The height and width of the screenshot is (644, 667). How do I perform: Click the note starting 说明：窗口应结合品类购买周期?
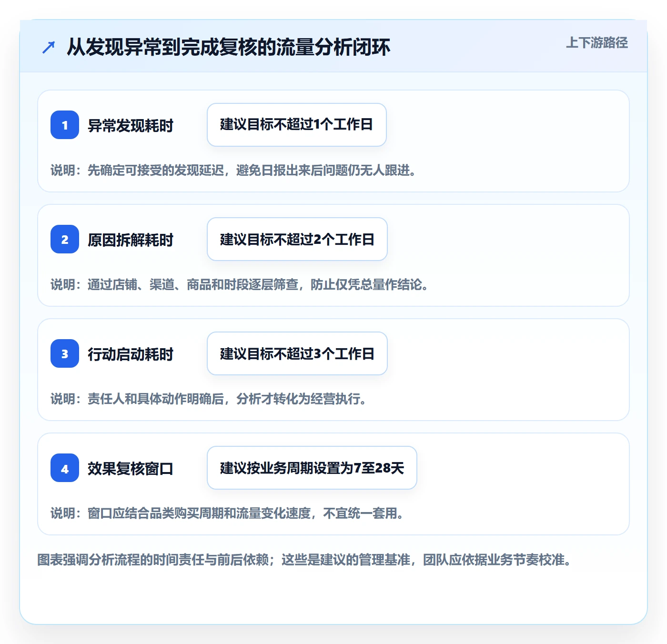[x=228, y=513]
